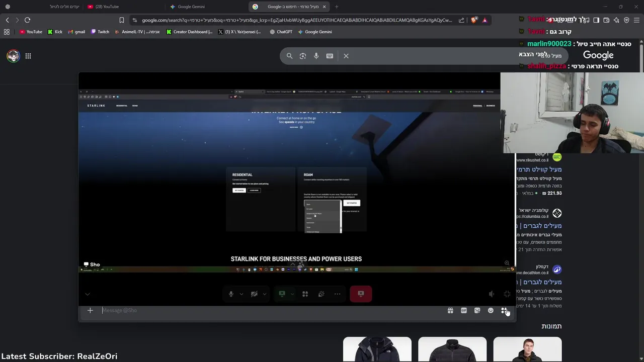Screen dimensions: 644x362
Task: Open the gmail bookmark
Action: click(76, 32)
